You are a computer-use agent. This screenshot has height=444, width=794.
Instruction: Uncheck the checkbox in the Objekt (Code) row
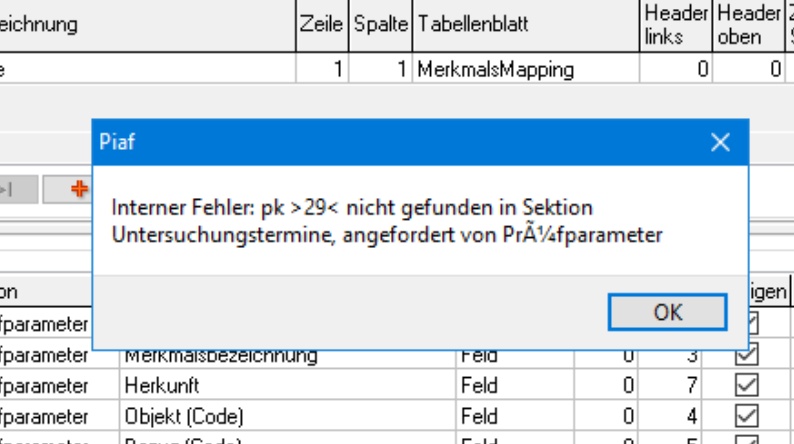[747, 415]
